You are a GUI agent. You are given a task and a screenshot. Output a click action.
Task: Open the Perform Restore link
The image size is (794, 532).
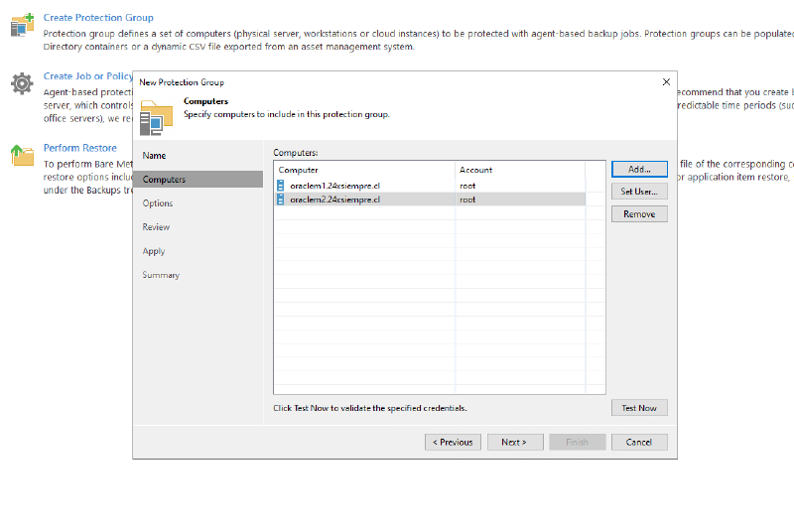80,148
